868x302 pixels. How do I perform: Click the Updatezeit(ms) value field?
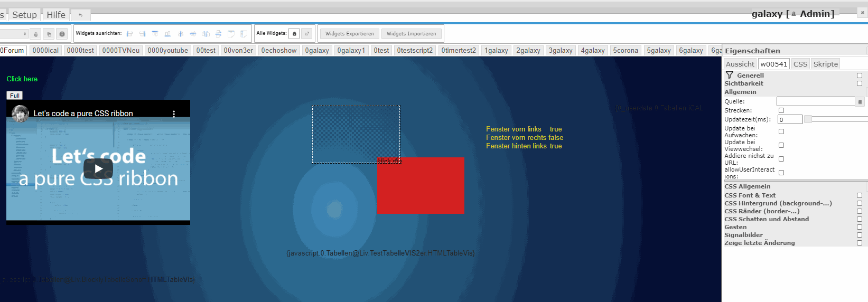tap(790, 119)
